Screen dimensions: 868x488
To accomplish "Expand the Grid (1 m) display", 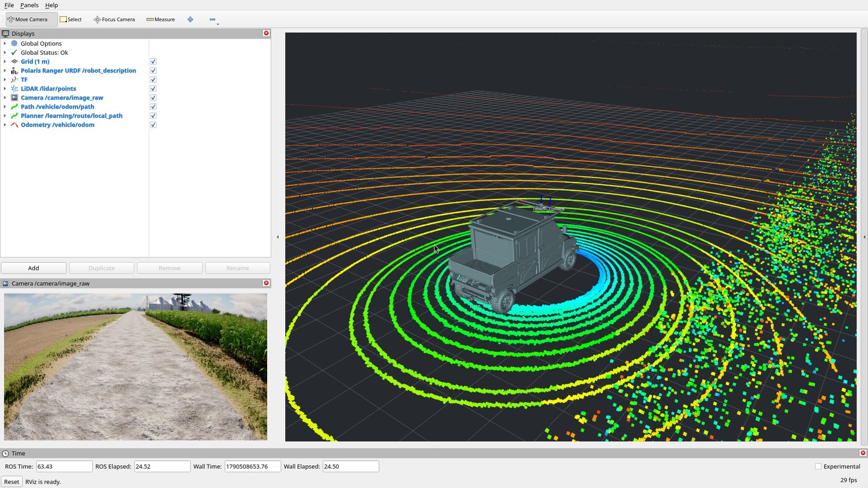I will pyautogui.click(x=5, y=61).
